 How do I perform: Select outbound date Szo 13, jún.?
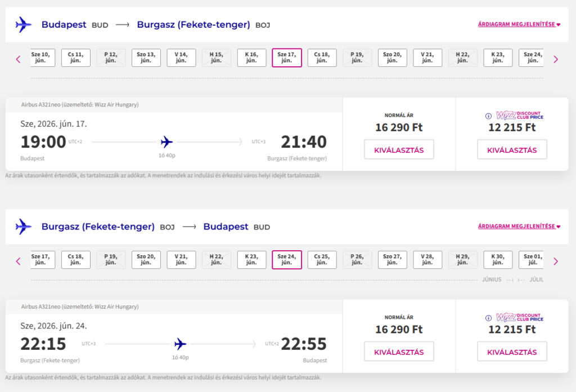146,58
